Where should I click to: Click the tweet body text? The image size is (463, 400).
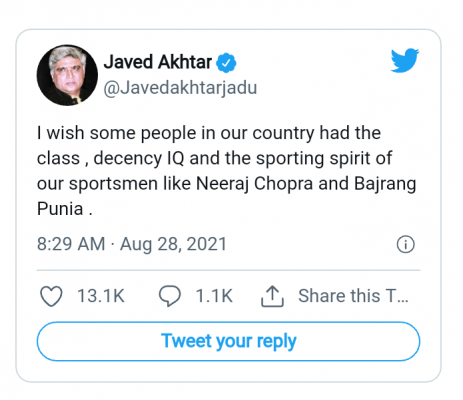point(227,171)
